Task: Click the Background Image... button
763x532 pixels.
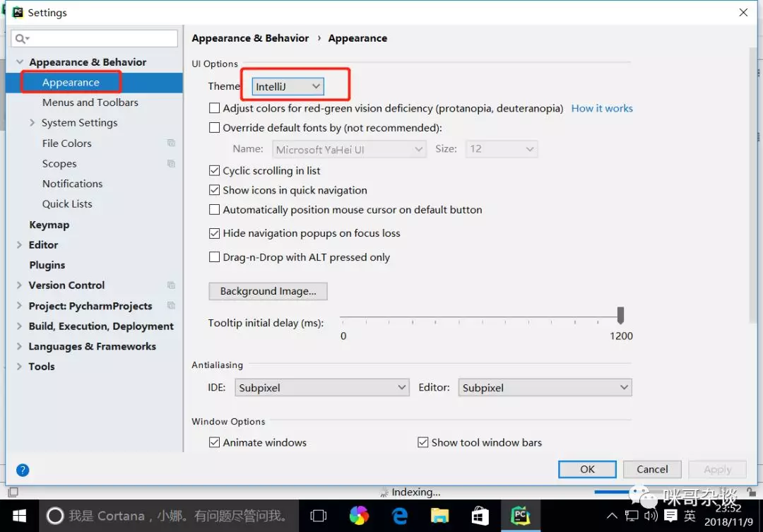Action: pos(268,291)
